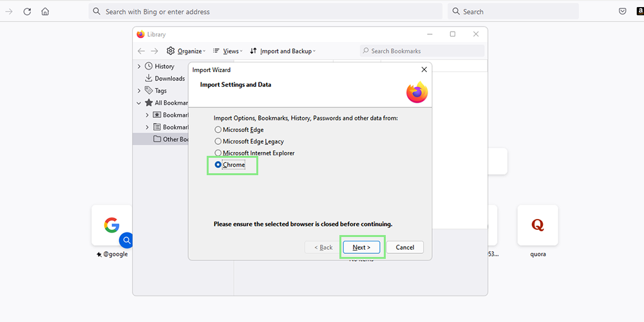This screenshot has height=322, width=644.
Task: Open the Import and Backup menu
Action: click(283, 51)
